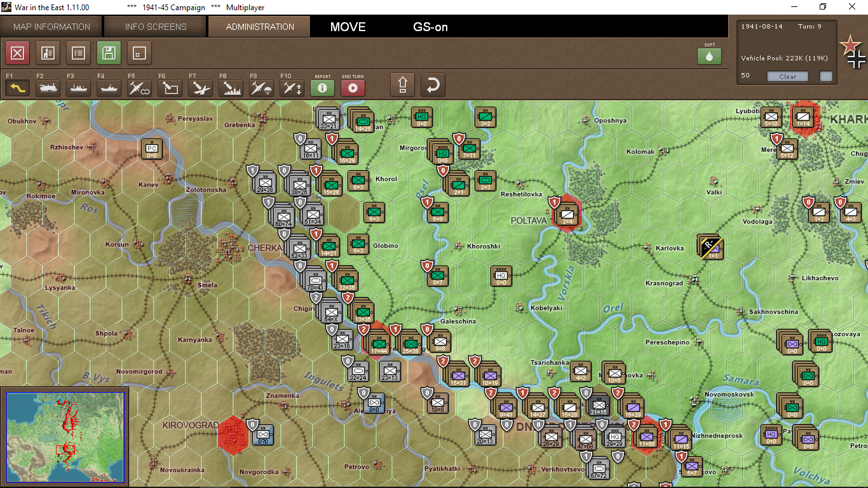The image size is (868, 488).
Task: Select the 10=8 Soviet counter
Action: [x=438, y=403]
